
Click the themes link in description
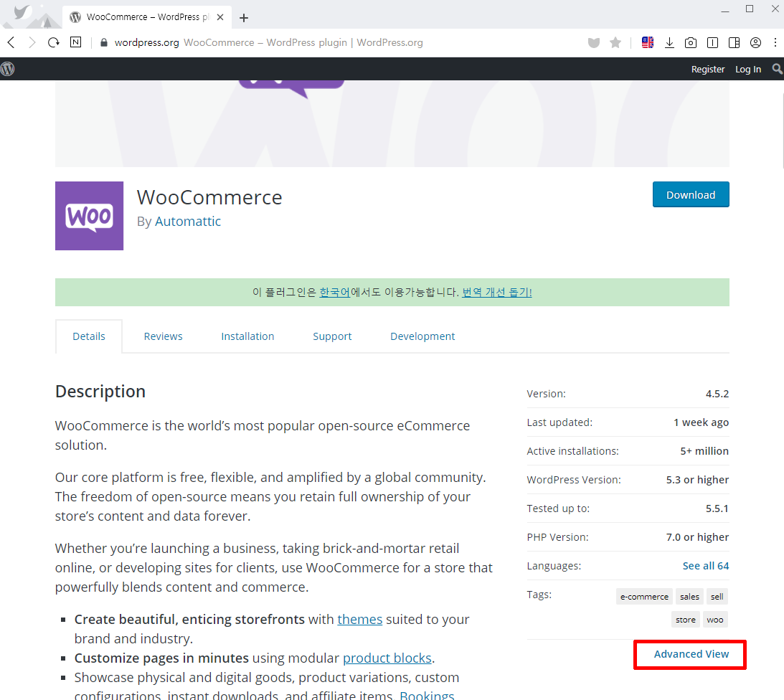pyautogui.click(x=359, y=620)
